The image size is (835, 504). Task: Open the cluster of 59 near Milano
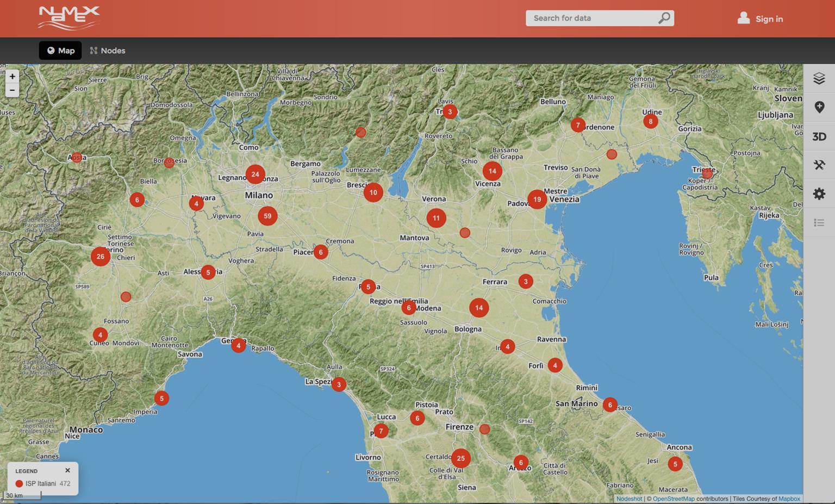[267, 216]
